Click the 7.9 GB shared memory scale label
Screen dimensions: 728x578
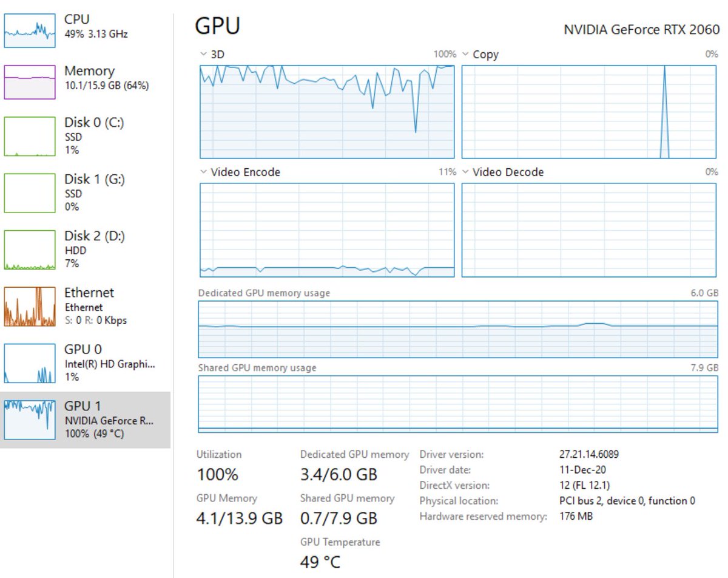tap(704, 368)
